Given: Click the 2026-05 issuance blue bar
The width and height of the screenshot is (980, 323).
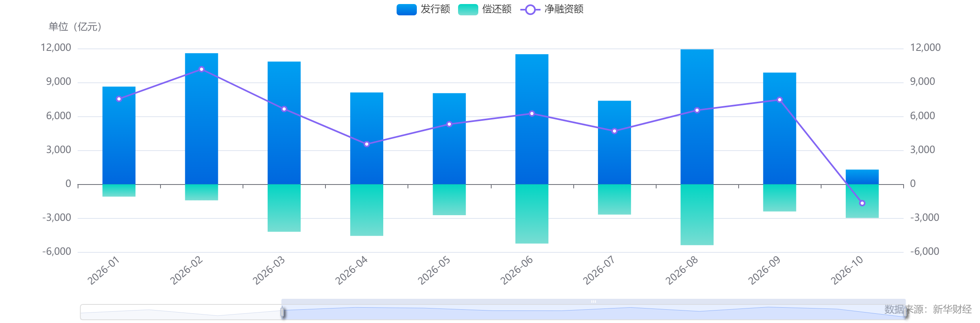Looking at the screenshot, I should click(449, 139).
